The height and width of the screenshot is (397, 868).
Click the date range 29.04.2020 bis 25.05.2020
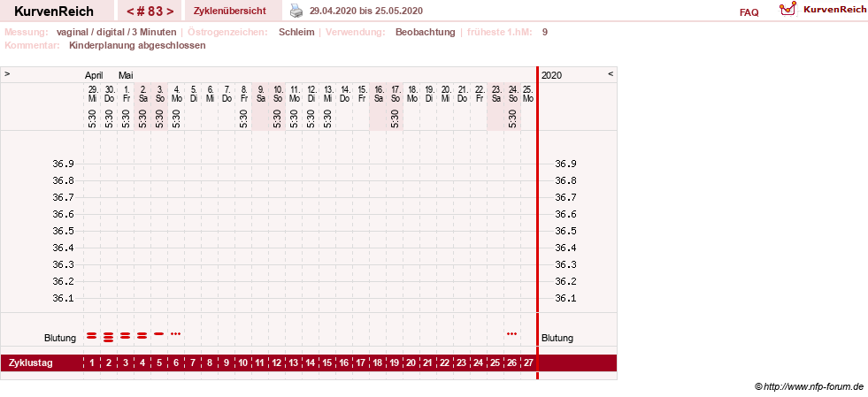pyautogui.click(x=366, y=11)
